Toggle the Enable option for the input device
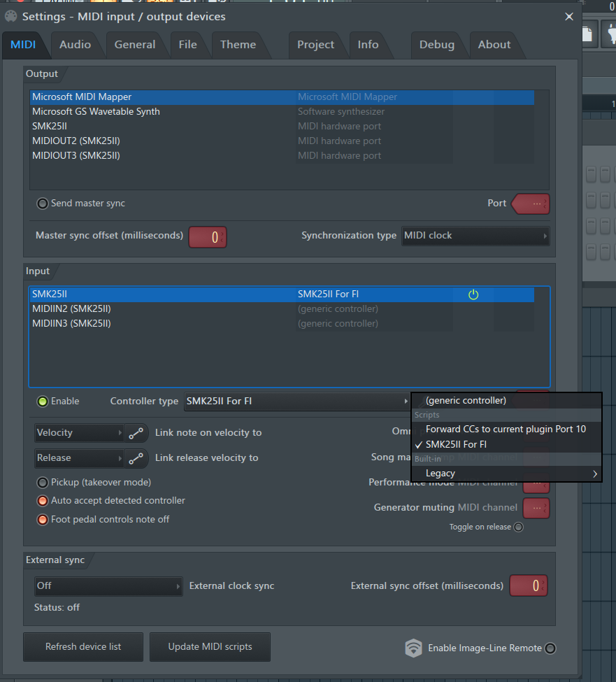This screenshot has width=616, height=682. 42,401
